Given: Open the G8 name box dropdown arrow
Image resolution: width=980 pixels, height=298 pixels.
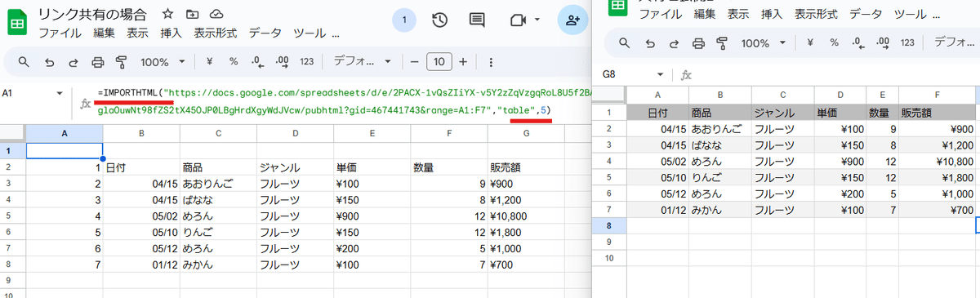Looking at the screenshot, I should coord(660,73).
